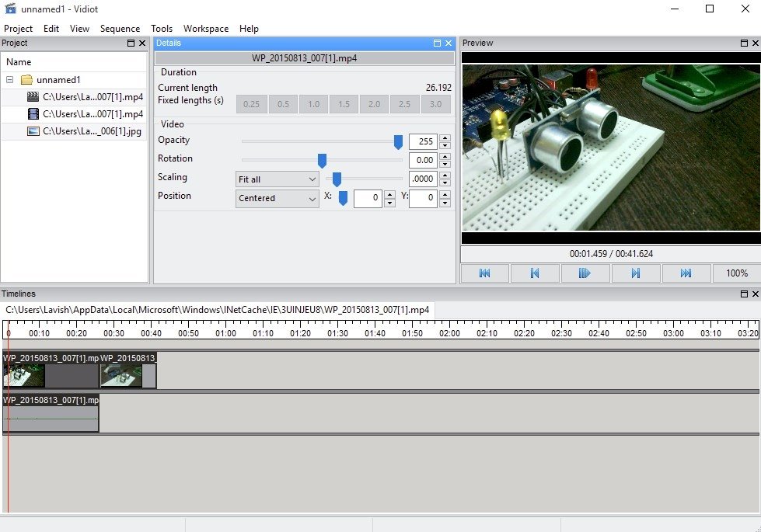The width and height of the screenshot is (761, 532).
Task: Increase the Scaling value with up arrow
Action: [445, 175]
